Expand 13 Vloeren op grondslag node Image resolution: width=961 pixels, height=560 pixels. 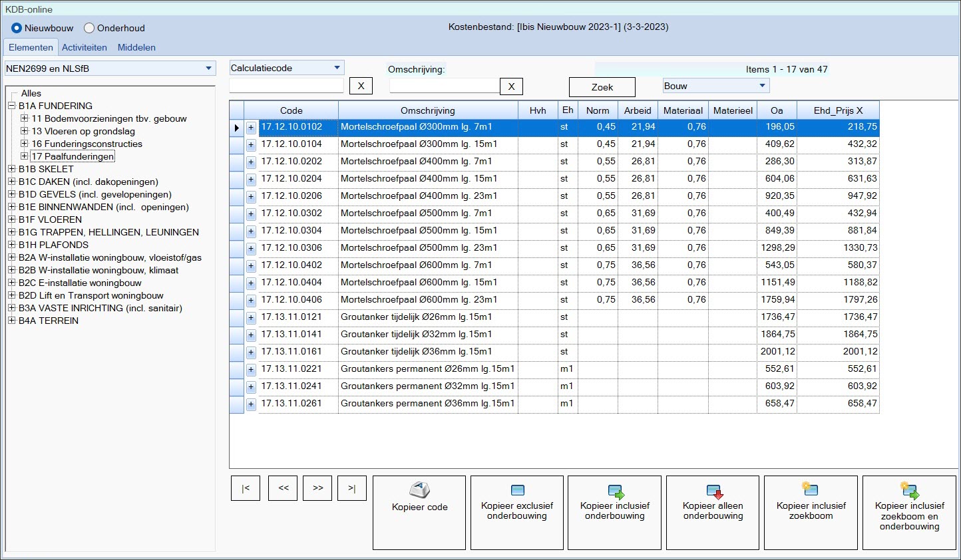(x=25, y=131)
